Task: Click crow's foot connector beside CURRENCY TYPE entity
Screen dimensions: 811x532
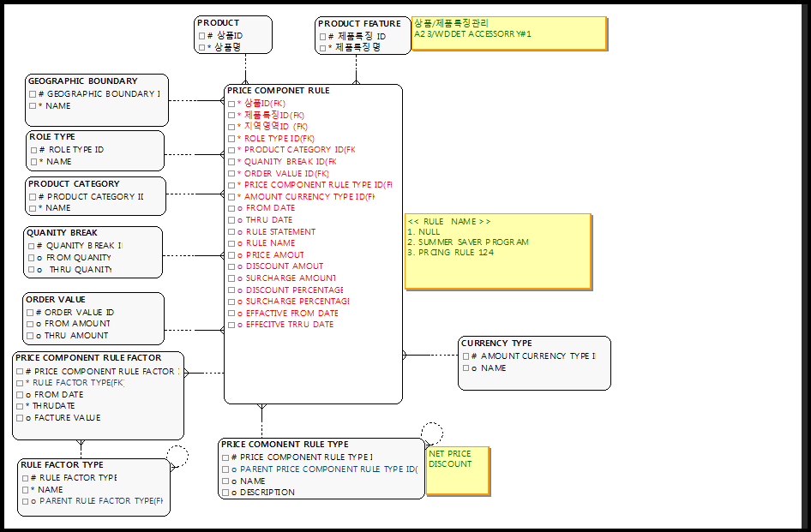Action: 408,355
